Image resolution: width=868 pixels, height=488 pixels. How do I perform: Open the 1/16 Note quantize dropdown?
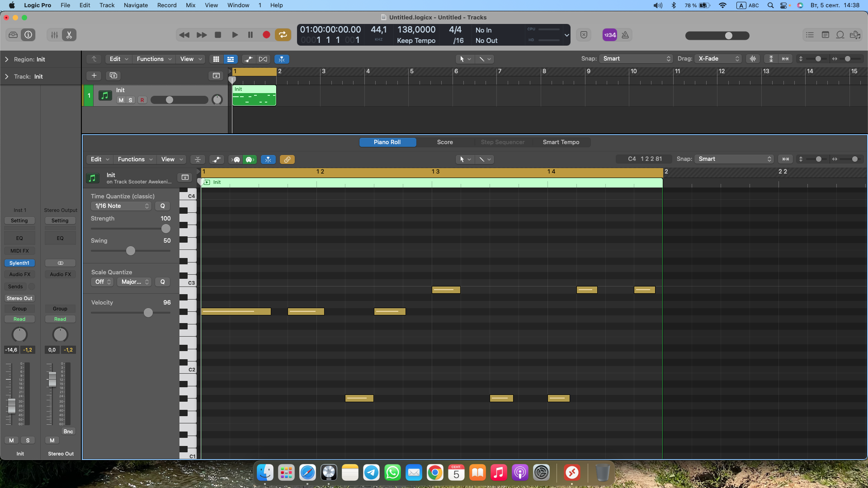tap(121, 206)
